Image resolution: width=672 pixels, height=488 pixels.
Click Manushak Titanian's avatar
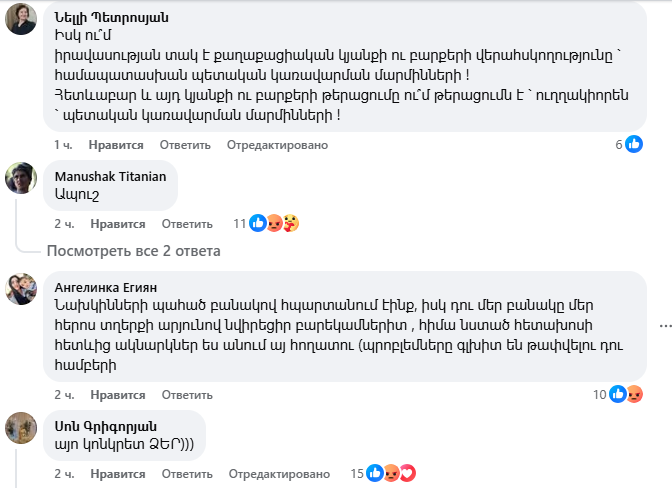21,178
